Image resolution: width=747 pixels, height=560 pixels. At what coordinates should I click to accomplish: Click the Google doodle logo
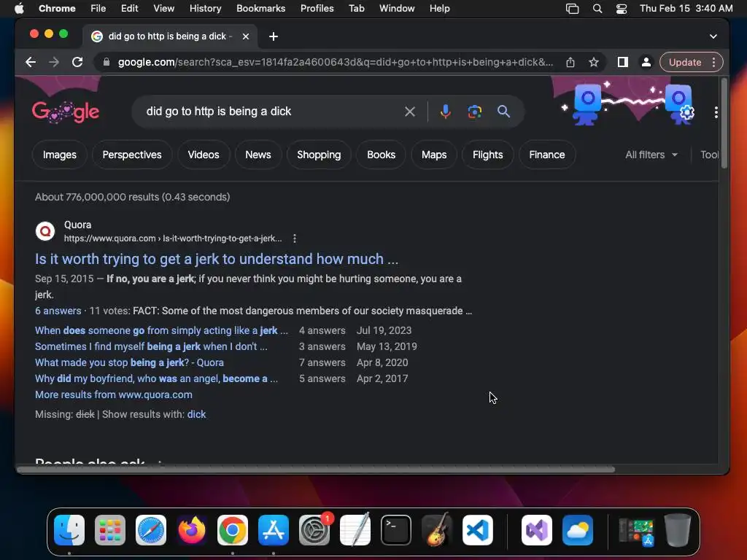coord(66,112)
